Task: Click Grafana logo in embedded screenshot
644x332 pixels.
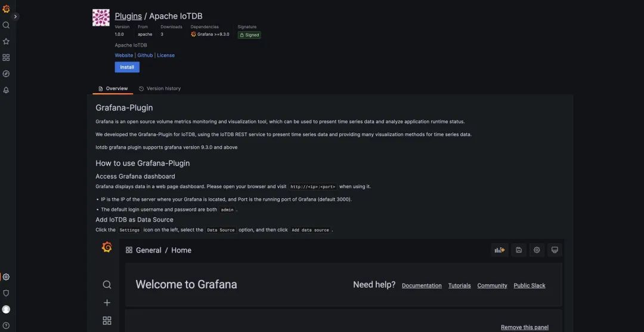Action: pyautogui.click(x=107, y=247)
